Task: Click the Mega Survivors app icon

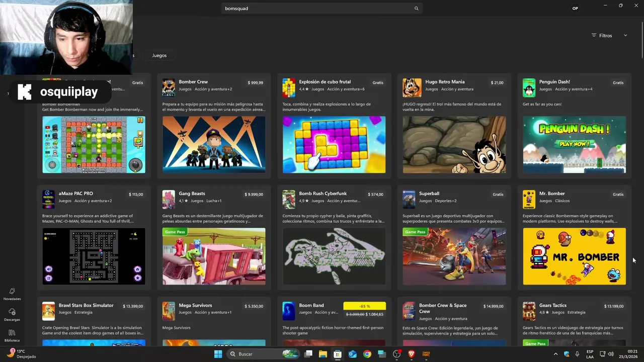Action: [169, 311]
